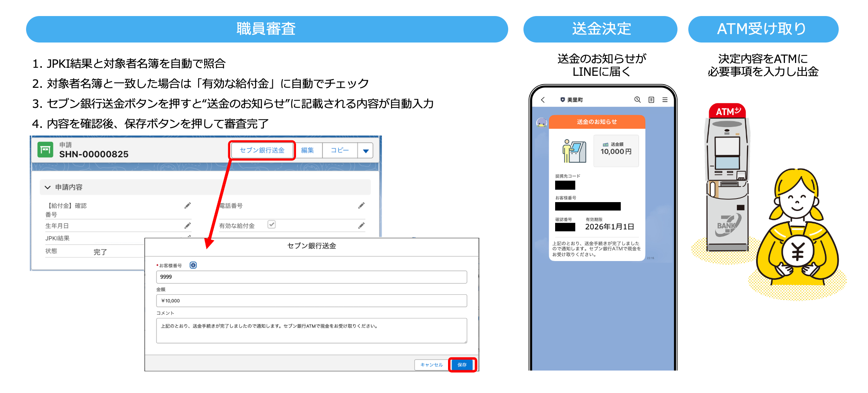Click the green 申請 record icon
This screenshot has height=393, width=868.
[x=45, y=150]
